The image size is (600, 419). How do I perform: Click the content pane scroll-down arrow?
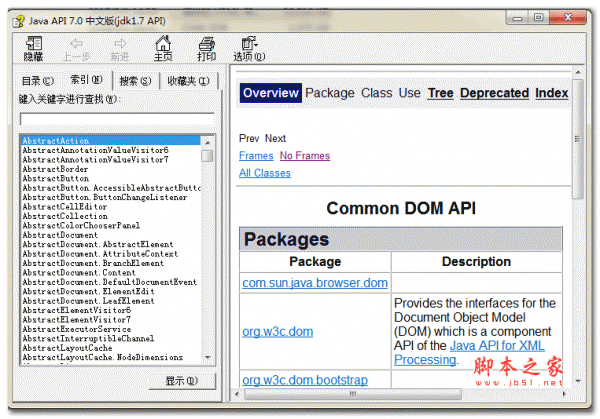pyautogui.click(x=578, y=381)
